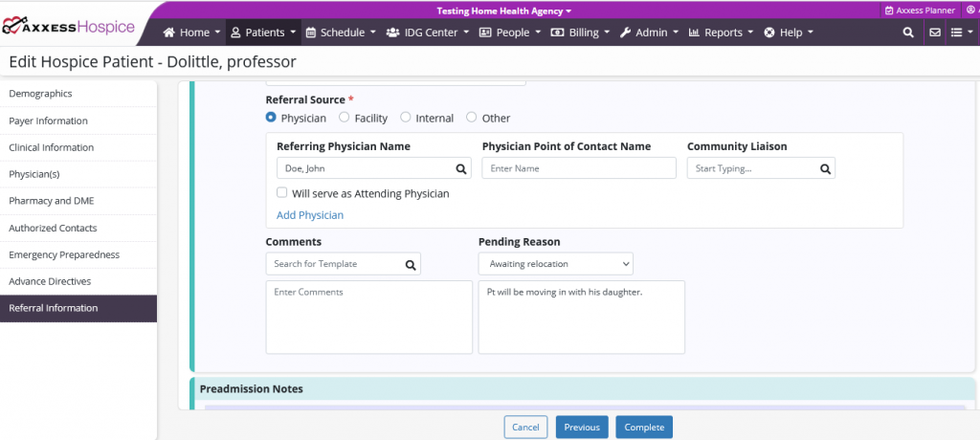
Task: Click the search magnifier in the top navigation bar
Action: (907, 33)
